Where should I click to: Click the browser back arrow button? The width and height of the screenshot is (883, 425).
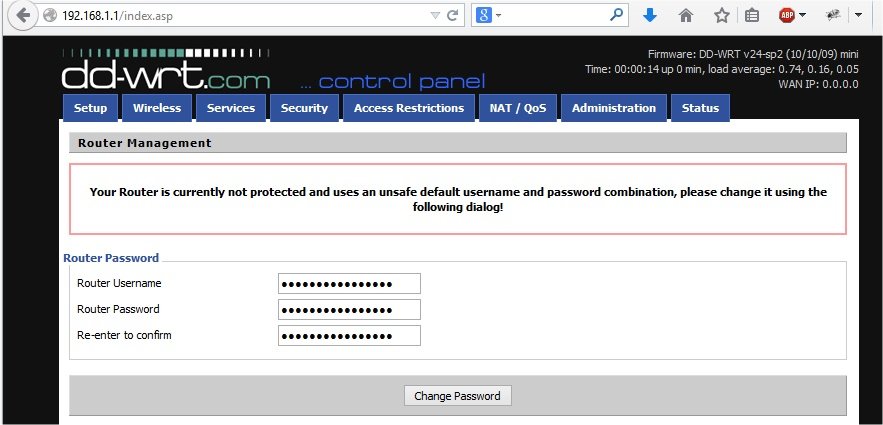point(22,16)
